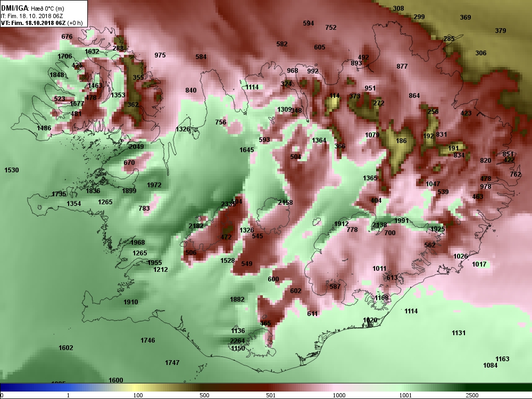532x399 pixels.
Task: Click the map value 1991
Action: click(x=402, y=221)
